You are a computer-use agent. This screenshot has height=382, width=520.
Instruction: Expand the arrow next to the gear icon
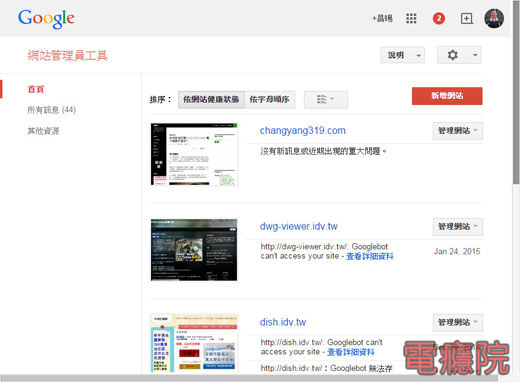pos(475,55)
